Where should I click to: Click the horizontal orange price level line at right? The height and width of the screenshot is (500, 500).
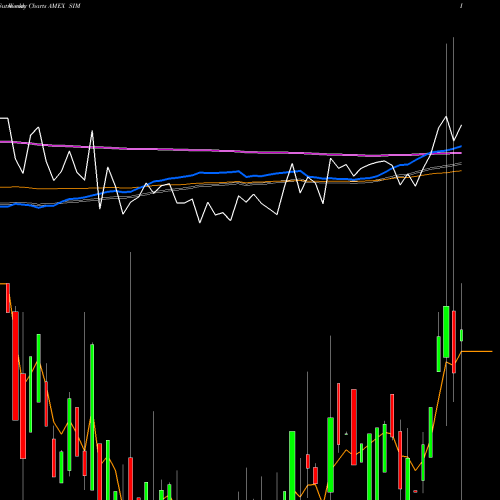pyautogui.click(x=477, y=351)
